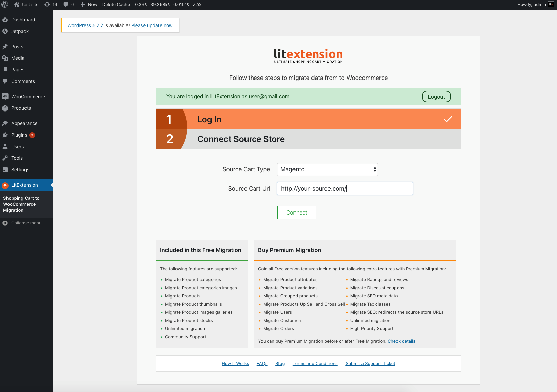Click the WordPress logo icon in admin bar

tap(5, 5)
